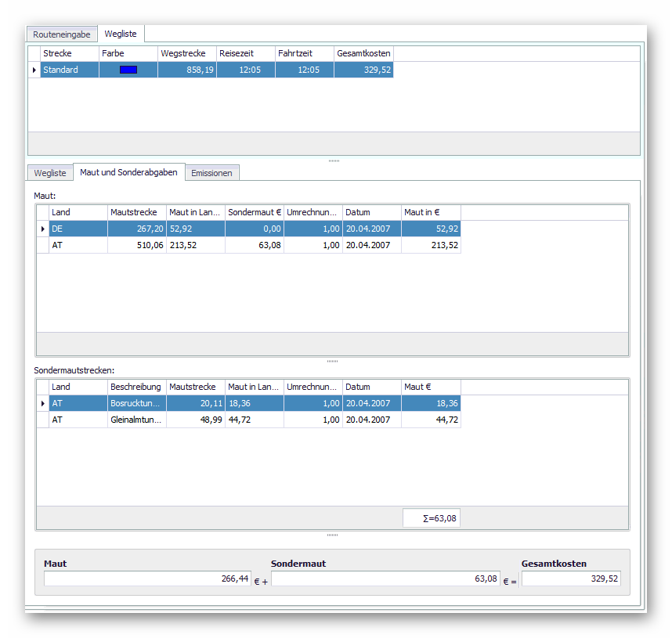672x638 pixels.
Task: Click the Maut total input field
Action: tap(146, 579)
